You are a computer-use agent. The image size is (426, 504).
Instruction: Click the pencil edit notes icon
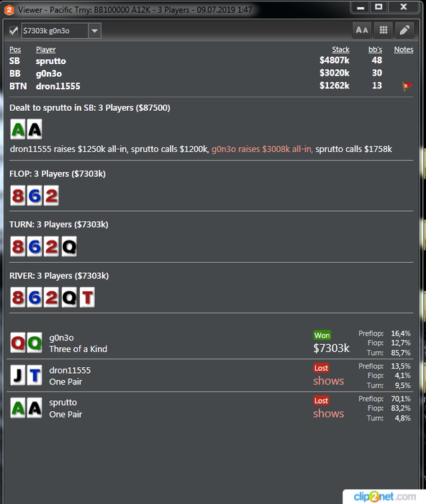pyautogui.click(x=404, y=30)
